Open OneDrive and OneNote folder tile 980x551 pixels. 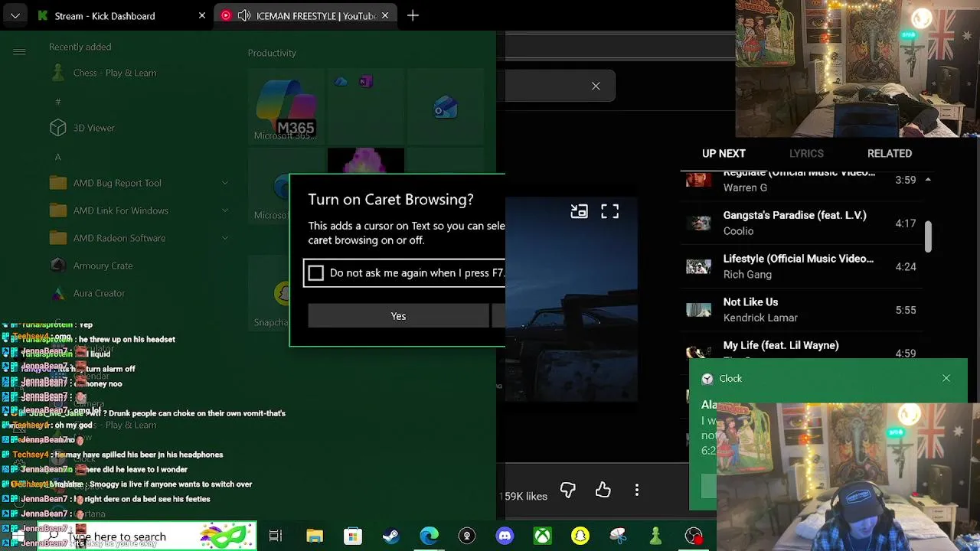pos(366,106)
